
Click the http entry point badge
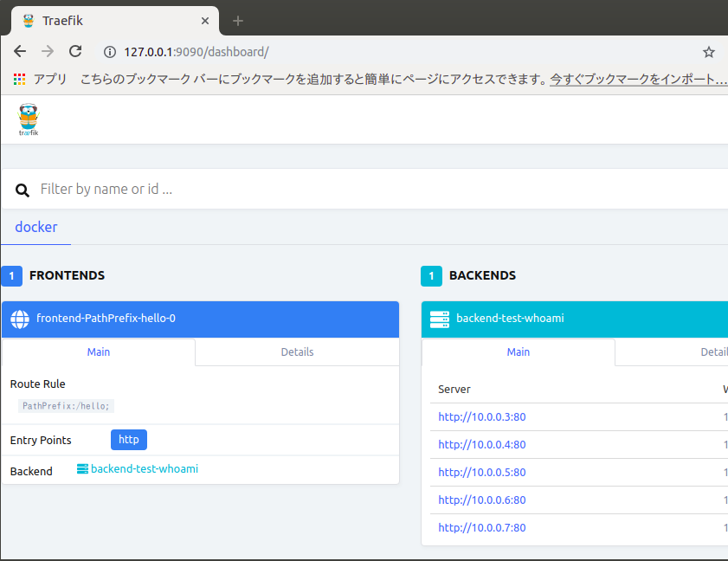pyautogui.click(x=129, y=440)
